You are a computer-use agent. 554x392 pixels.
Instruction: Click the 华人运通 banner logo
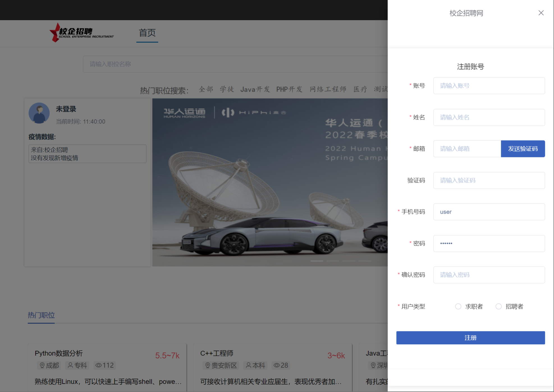184,113
